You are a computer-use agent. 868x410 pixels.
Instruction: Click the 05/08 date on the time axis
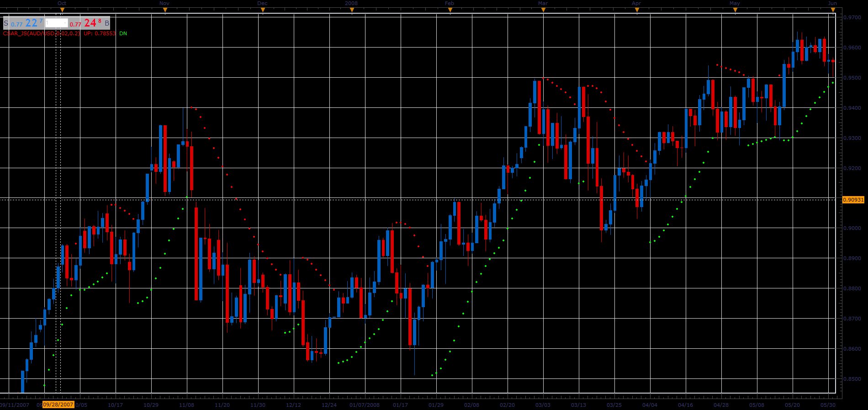point(757,405)
